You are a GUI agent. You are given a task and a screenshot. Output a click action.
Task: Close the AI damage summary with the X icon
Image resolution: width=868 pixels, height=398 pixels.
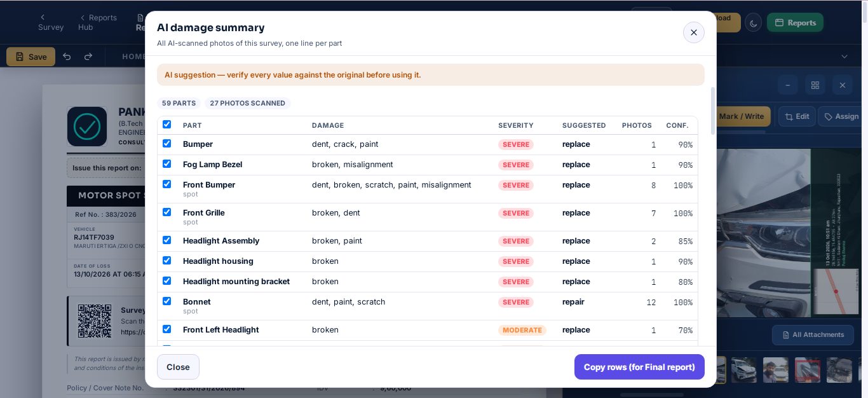[693, 32]
